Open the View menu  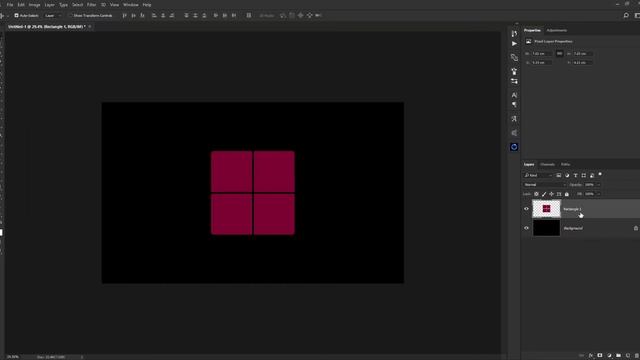click(x=115, y=5)
